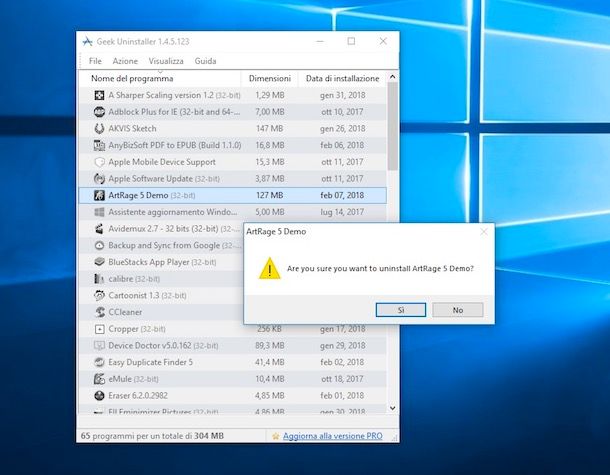The height and width of the screenshot is (475, 610).
Task: Click the eMule program icon
Action: [x=99, y=379]
